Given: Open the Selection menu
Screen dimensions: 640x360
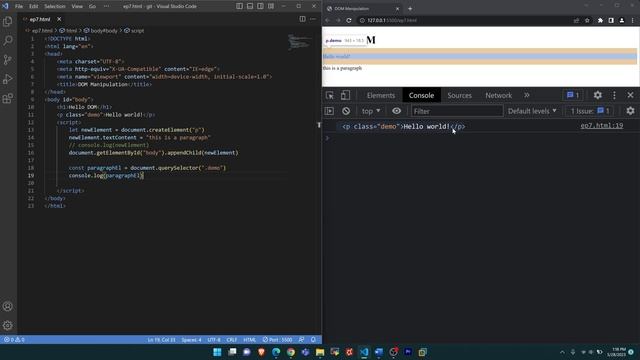Looking at the screenshot, I should pos(55,6).
